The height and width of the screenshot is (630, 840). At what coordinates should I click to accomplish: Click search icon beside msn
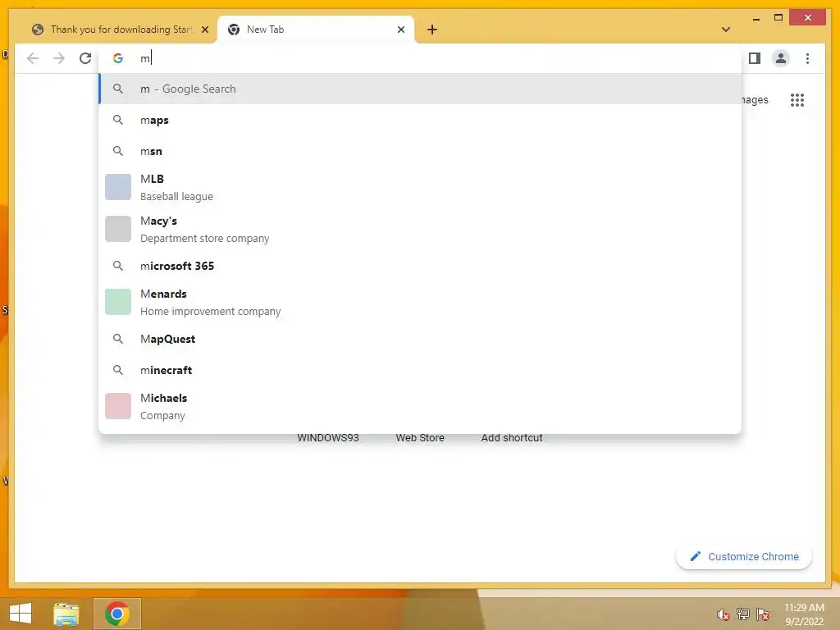(x=118, y=151)
